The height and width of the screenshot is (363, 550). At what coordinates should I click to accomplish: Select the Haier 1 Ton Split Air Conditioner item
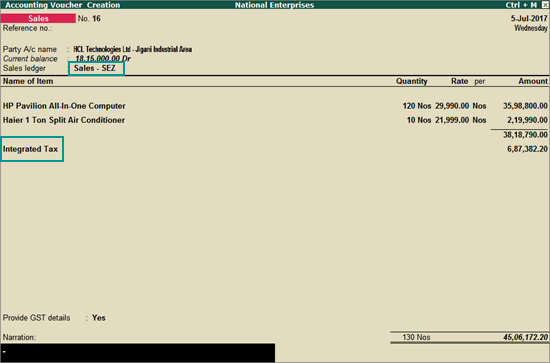click(64, 120)
